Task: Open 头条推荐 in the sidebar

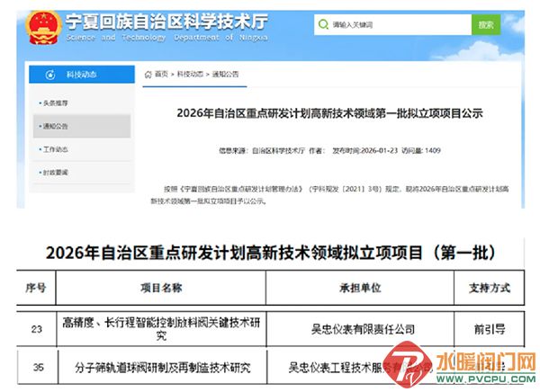Action: pos(56,102)
